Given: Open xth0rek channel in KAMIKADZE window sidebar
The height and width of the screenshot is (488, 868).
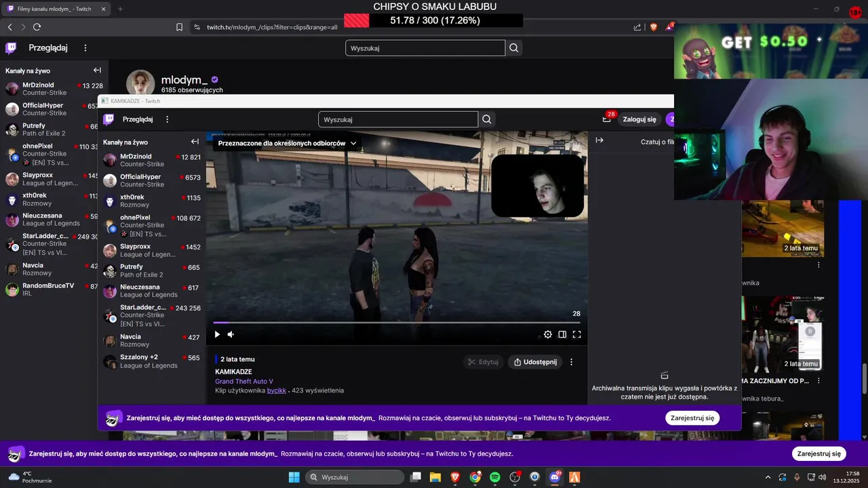Looking at the screenshot, I should 152,201.
